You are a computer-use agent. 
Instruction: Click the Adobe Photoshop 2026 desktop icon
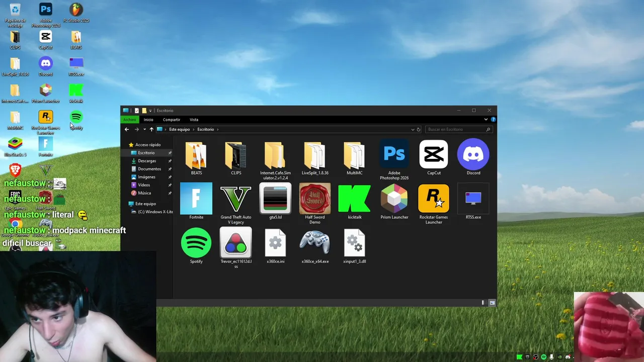[46, 15]
